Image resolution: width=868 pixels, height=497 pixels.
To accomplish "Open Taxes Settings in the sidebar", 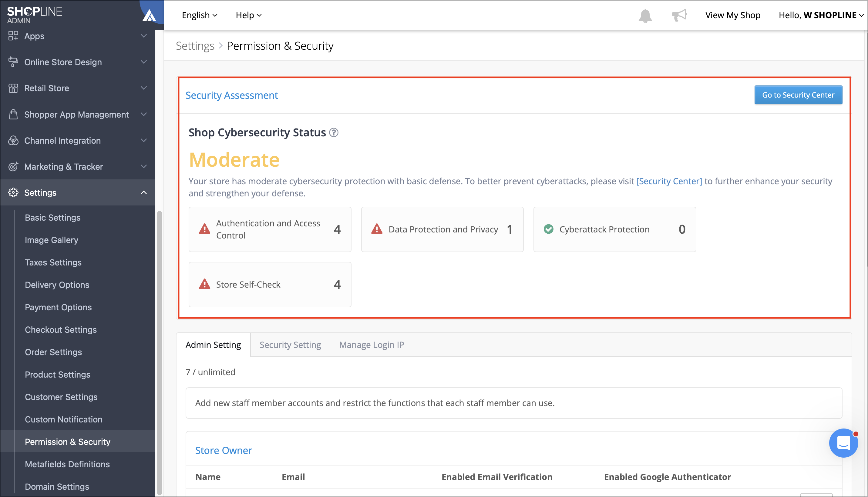I will (53, 262).
